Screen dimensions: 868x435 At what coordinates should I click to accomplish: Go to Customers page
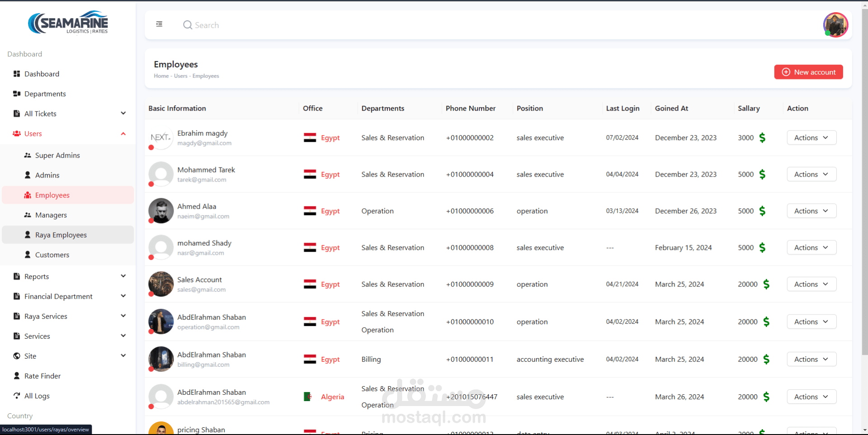68,254
